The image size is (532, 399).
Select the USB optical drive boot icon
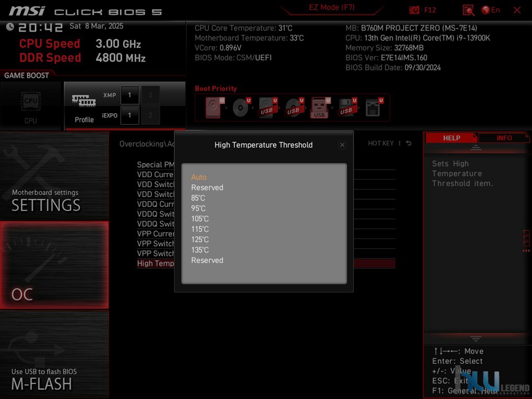(294, 107)
